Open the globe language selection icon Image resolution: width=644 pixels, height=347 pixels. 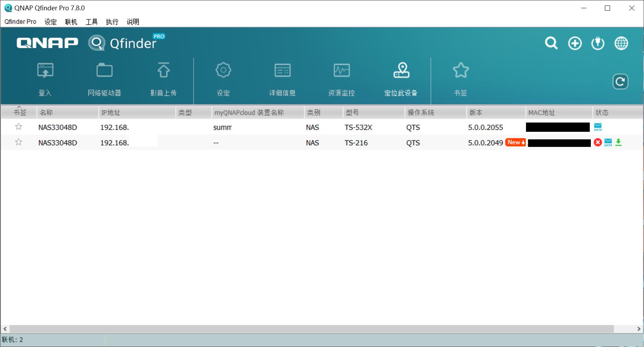tap(621, 43)
